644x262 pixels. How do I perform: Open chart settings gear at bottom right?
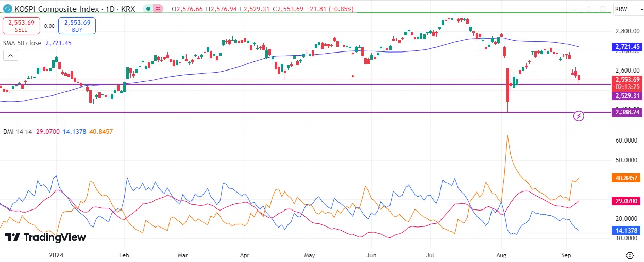coord(630,255)
